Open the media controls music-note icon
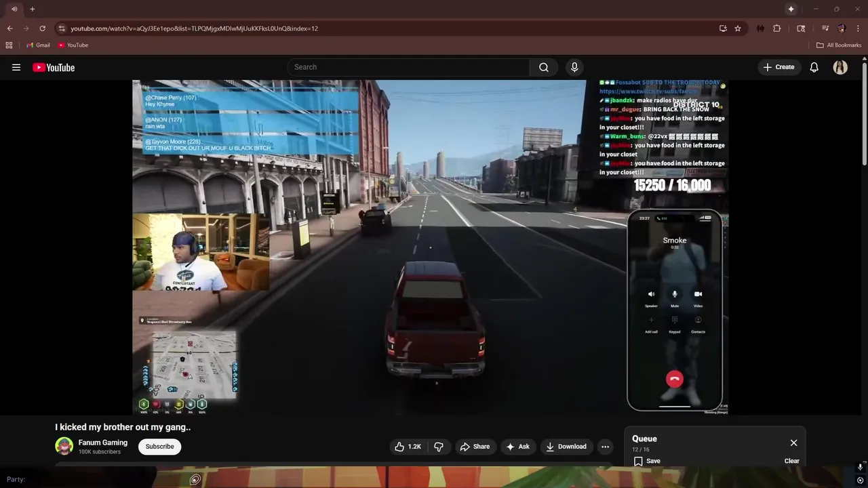Viewport: 868px width, 488px height. point(825,28)
